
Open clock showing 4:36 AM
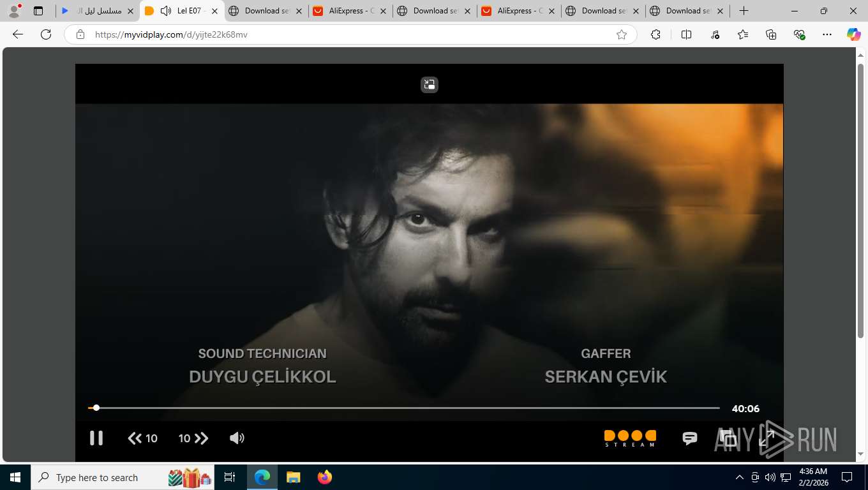[x=813, y=477]
